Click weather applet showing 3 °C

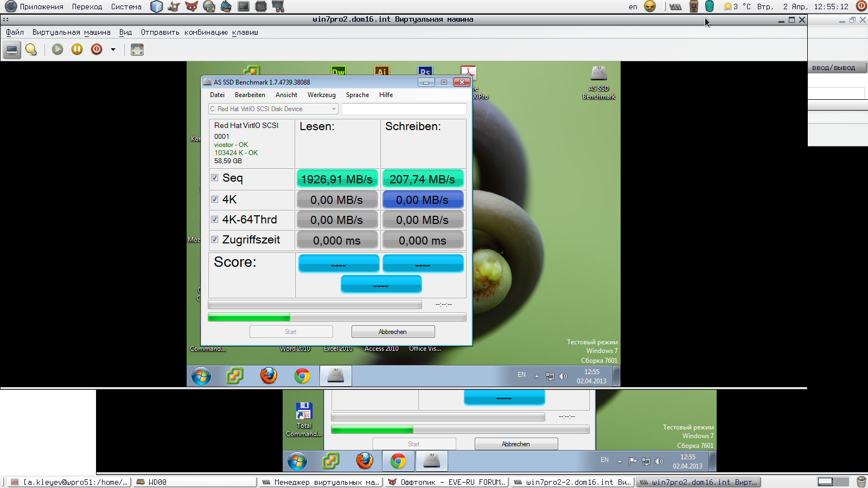[x=738, y=7]
